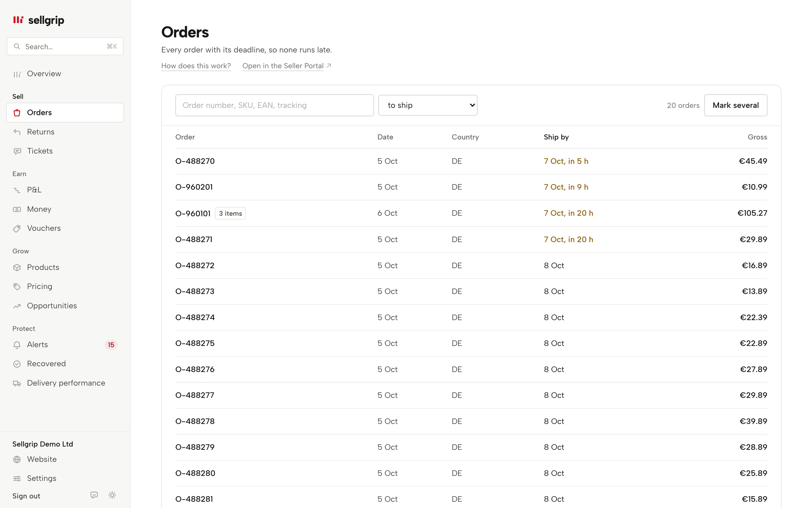
Task: Click the Returns arrow icon
Action: [17, 132]
